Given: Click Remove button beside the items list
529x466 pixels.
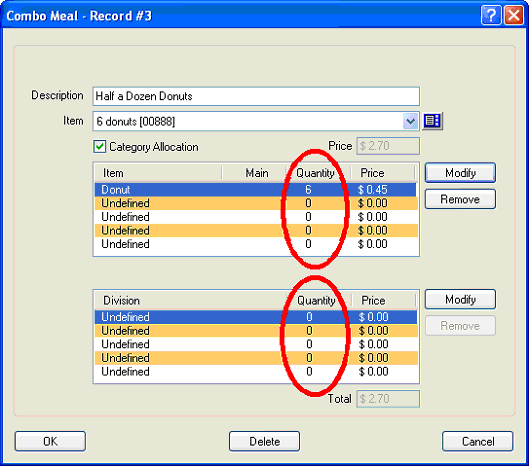Looking at the screenshot, I should 460,199.
